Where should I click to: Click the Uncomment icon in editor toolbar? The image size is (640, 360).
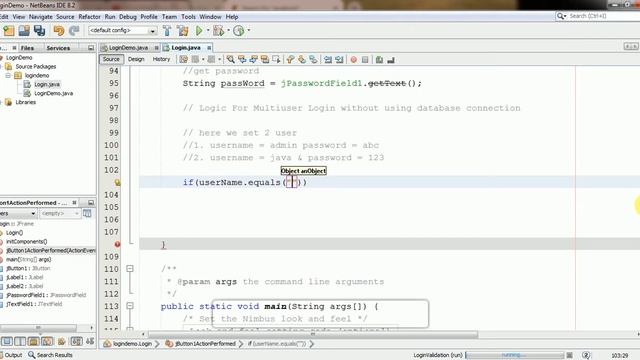pos(391,60)
